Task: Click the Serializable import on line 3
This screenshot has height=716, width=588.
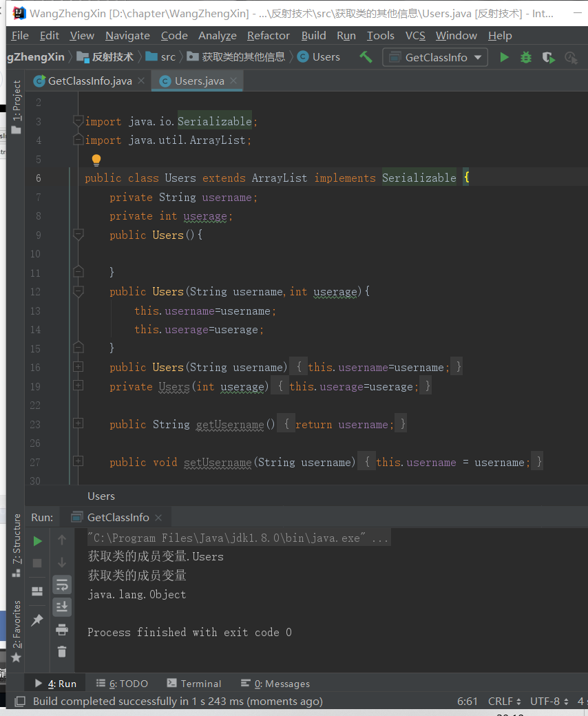Action: tap(215, 121)
